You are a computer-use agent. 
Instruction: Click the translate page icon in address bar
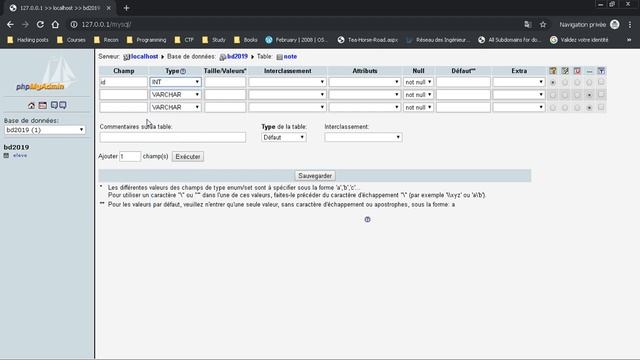coord(528,24)
